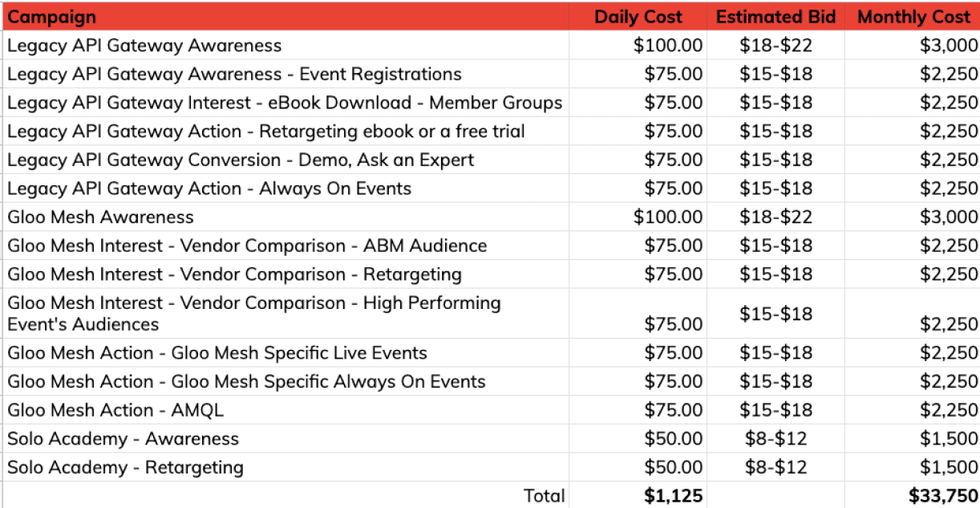This screenshot has height=508, width=980.
Task: Select the Total label cell
Action: (x=544, y=496)
